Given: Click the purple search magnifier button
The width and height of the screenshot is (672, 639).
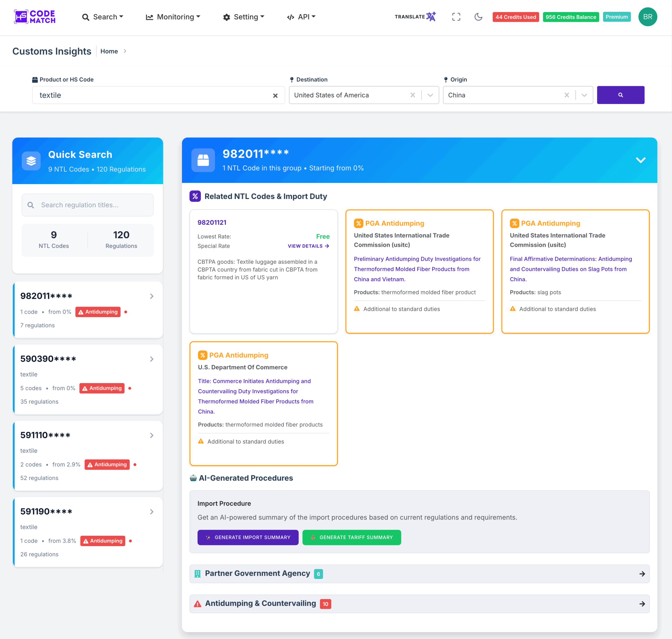Looking at the screenshot, I should click(620, 95).
